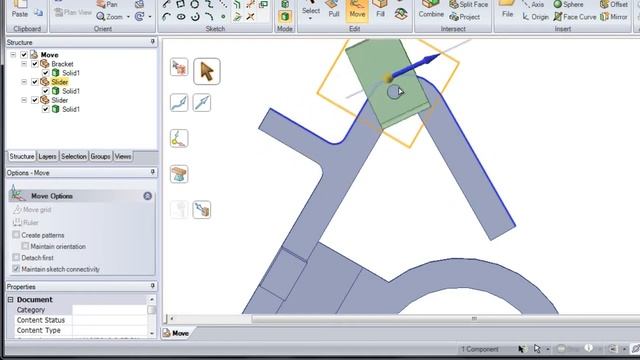Click the Select tool guide arrow icon
640x360 pixels.
[x=207, y=72]
